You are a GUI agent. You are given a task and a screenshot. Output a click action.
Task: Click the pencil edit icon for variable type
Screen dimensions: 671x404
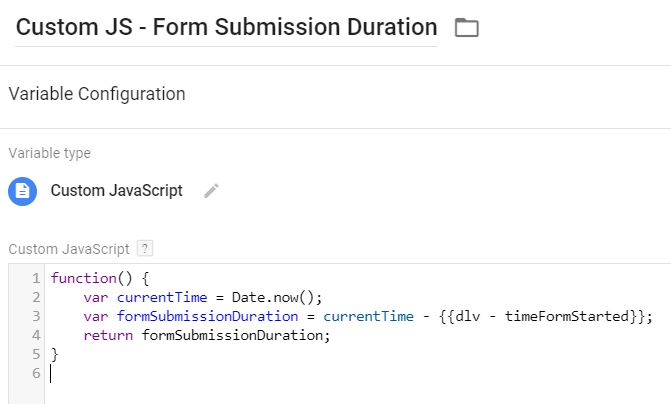coord(211,191)
